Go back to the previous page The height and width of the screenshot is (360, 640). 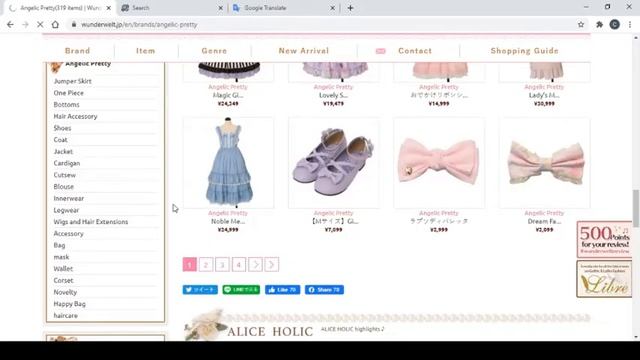point(10,24)
